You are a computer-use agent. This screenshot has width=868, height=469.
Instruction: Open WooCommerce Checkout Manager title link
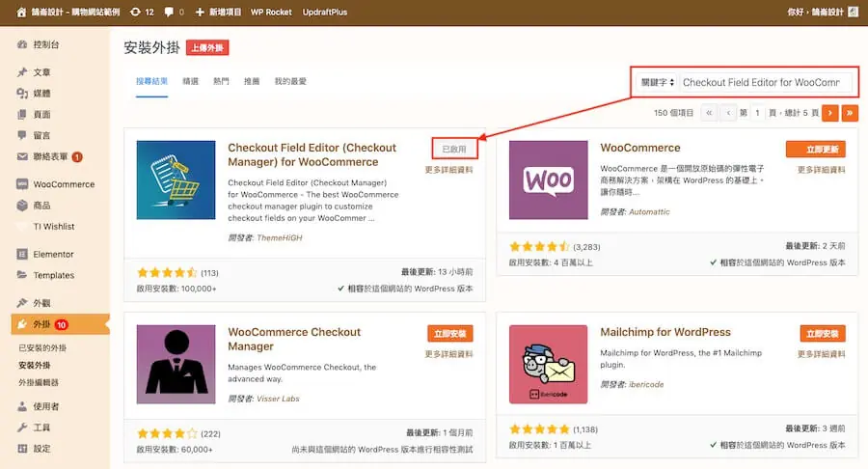click(x=294, y=340)
